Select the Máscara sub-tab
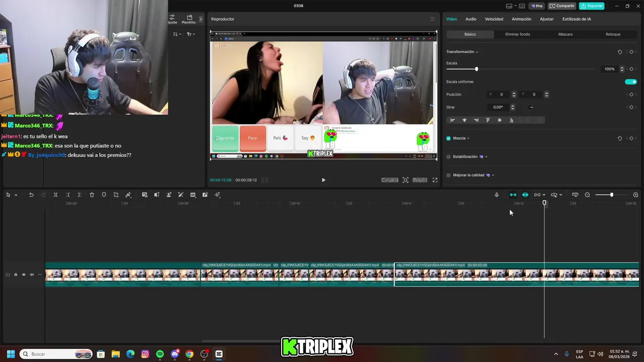This screenshot has width=644, height=362. pyautogui.click(x=565, y=34)
